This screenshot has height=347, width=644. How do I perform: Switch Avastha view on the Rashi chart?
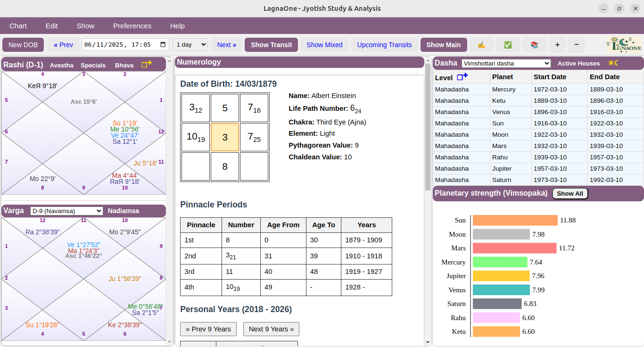[61, 65]
